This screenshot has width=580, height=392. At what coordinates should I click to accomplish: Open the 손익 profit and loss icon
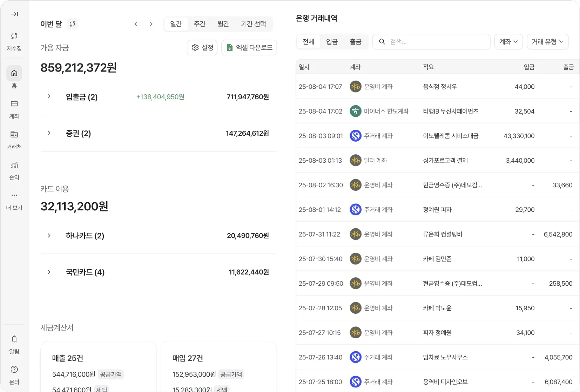[14, 165]
